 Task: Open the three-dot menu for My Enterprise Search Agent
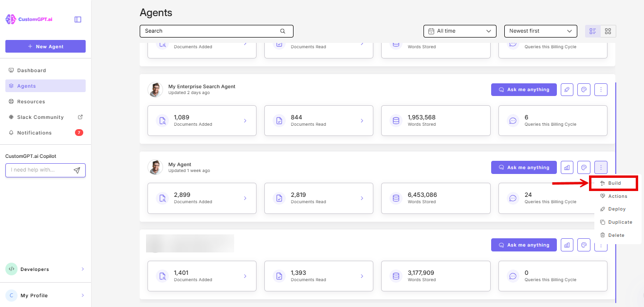[x=601, y=89]
